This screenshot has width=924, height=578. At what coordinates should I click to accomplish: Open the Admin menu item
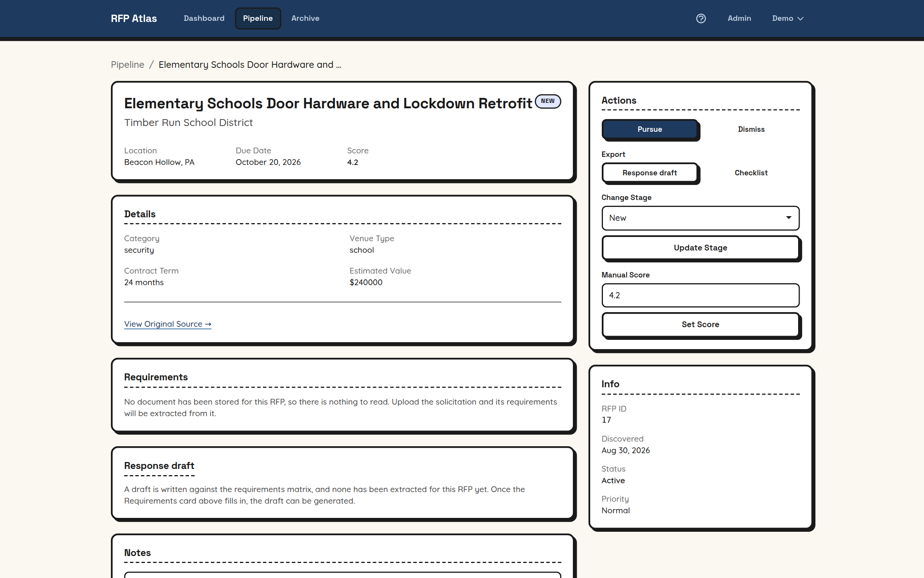click(x=739, y=18)
